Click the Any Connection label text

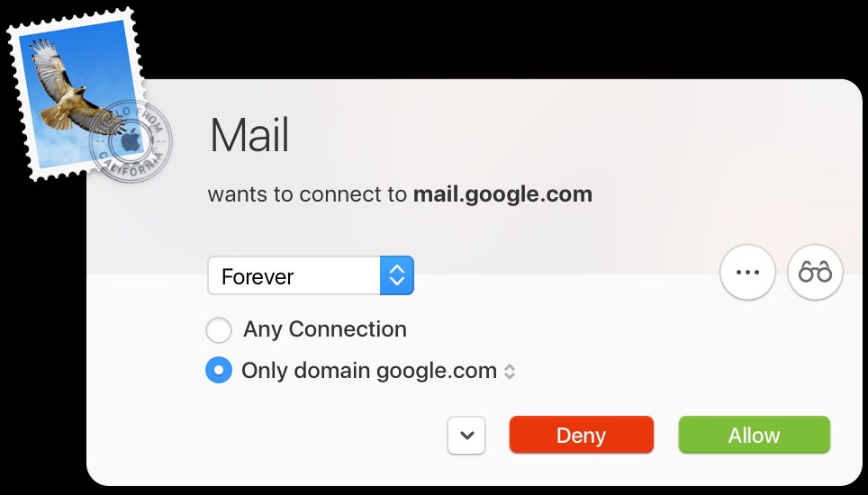[x=325, y=329]
